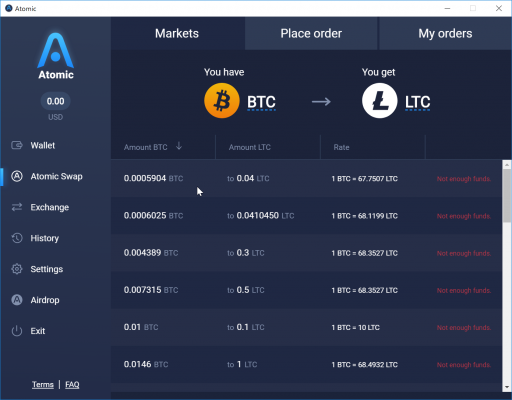Click the scrollbar up arrow
Screen dimensions: 512x400
click(x=507, y=164)
